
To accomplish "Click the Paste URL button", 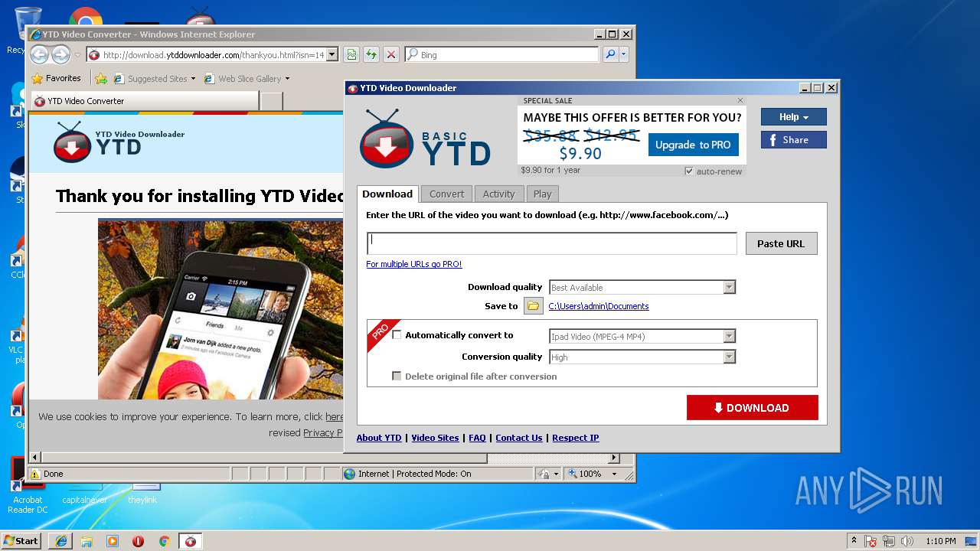I will (x=781, y=243).
